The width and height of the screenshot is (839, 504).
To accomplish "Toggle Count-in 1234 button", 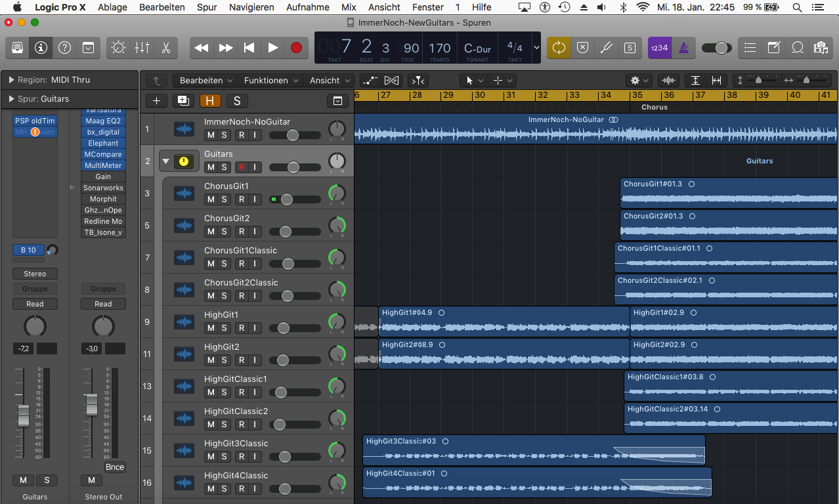I will point(659,48).
